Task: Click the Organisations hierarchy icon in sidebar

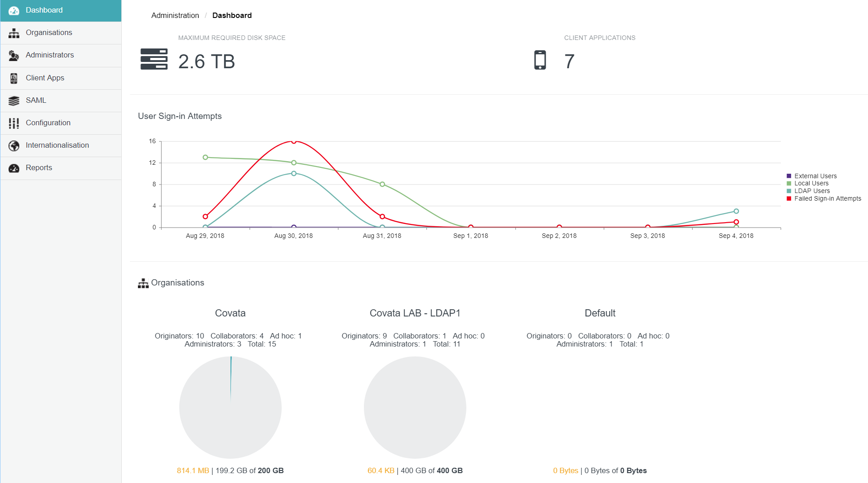Action: [14, 33]
